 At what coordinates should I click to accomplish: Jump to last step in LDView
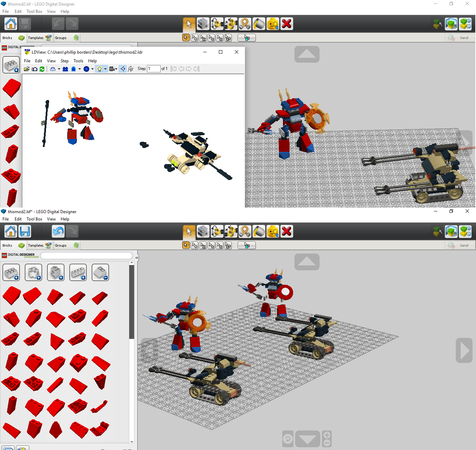point(197,69)
